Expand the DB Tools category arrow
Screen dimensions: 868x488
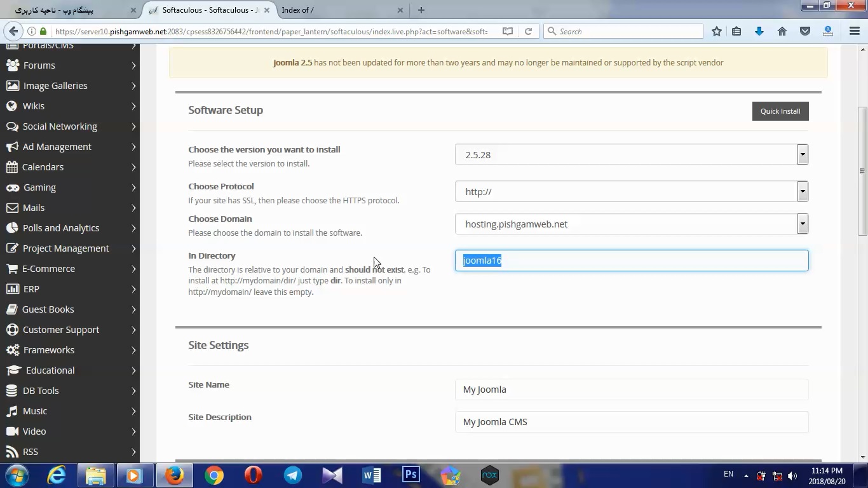[133, 391]
